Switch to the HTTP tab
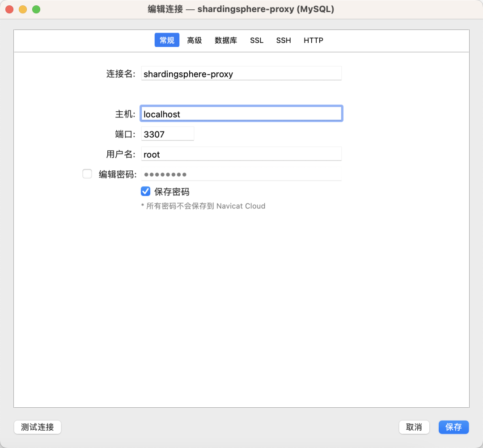Screen dimensions: 483x448 [x=314, y=40]
